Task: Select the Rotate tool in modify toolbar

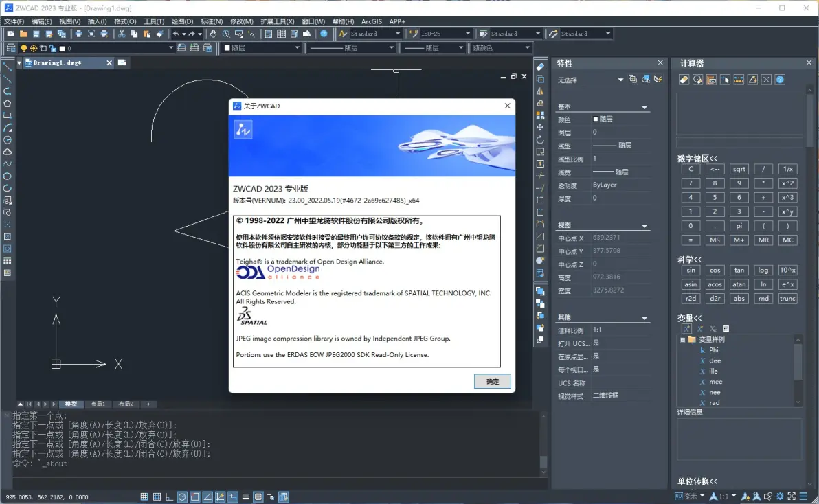Action: [x=540, y=140]
